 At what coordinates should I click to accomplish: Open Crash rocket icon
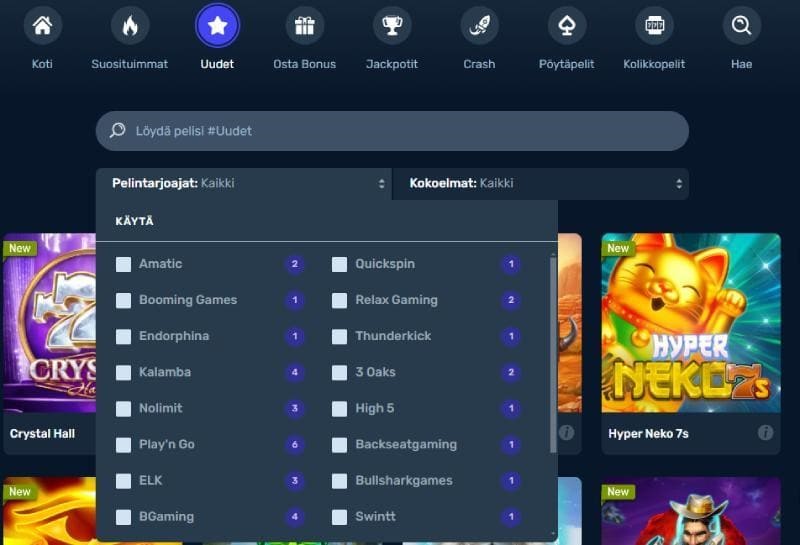click(x=480, y=25)
